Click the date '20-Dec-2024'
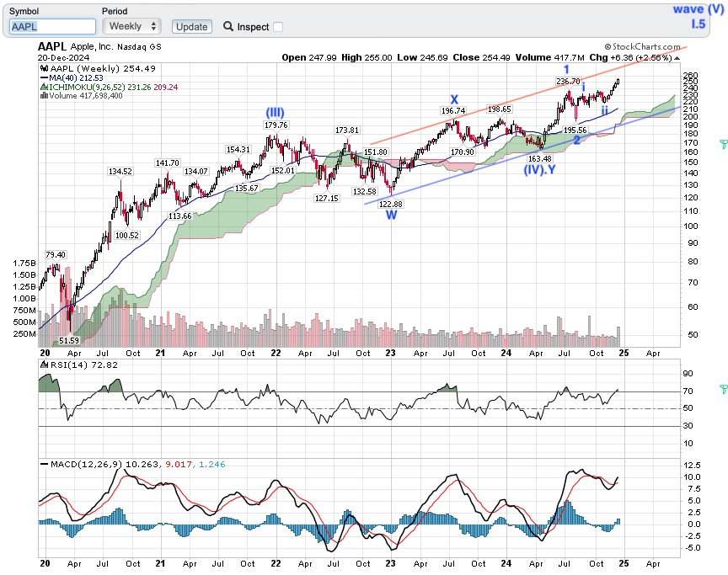This screenshot has width=728, height=575. click(63, 57)
